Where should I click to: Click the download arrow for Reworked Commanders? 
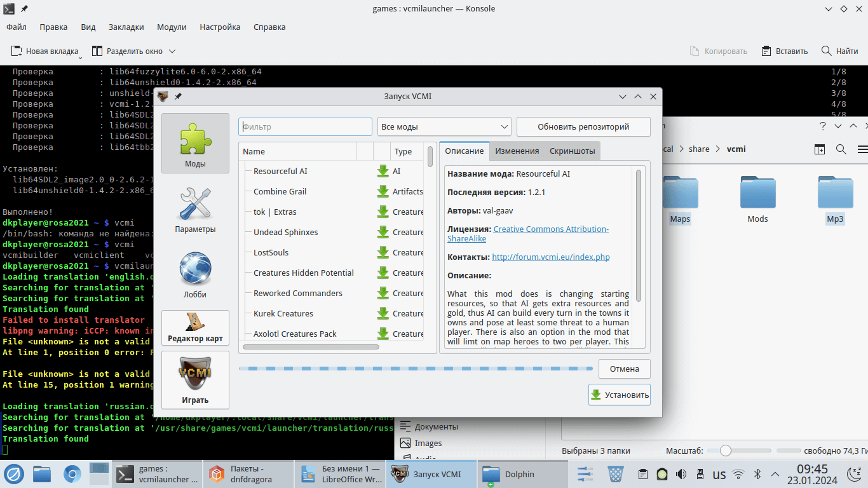[x=383, y=293]
